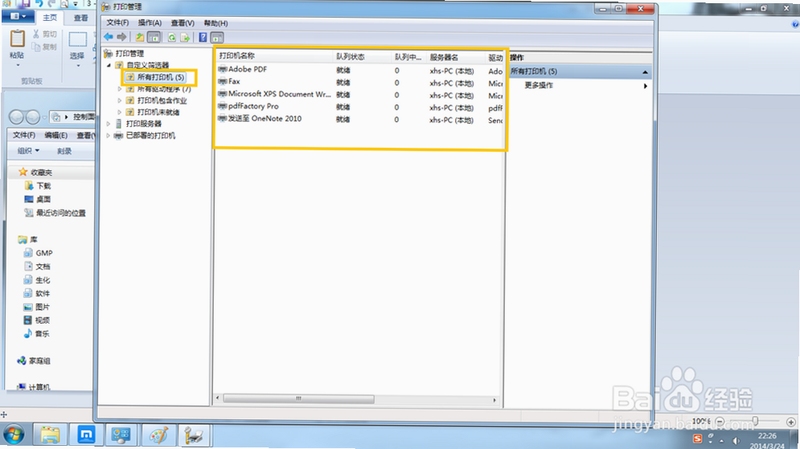Sort by the 服务器名 column header
Viewport: 800px width, 449px height.
pyautogui.click(x=456, y=57)
